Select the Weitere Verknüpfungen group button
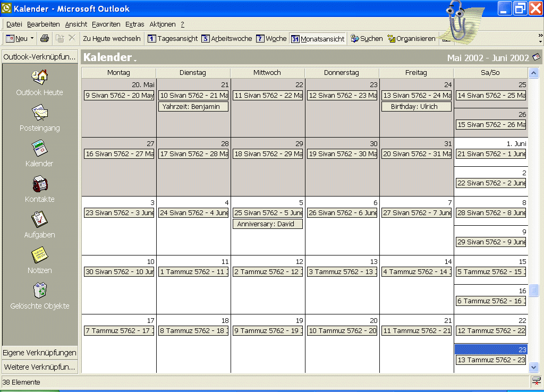Viewport: 544px width, 392px height. (39, 367)
